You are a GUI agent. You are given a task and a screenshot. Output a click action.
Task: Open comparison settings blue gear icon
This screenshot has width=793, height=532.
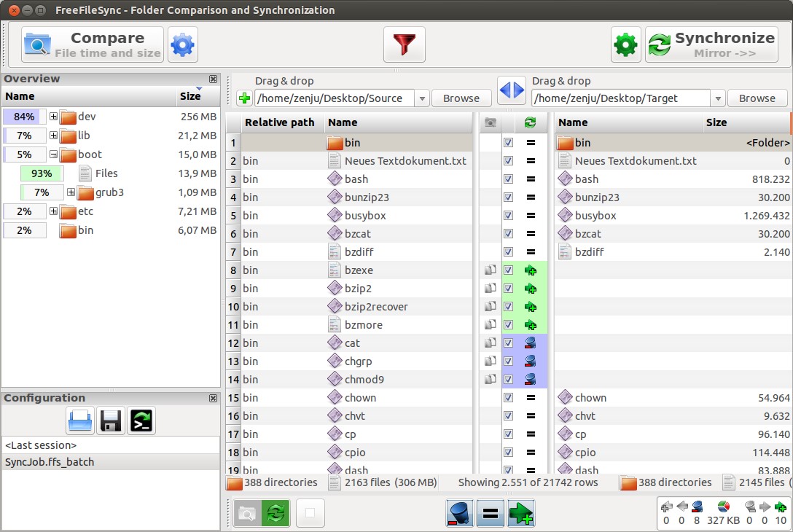[x=182, y=45]
